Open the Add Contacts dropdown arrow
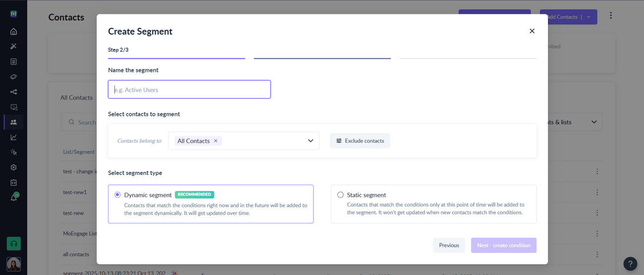 tap(589, 17)
